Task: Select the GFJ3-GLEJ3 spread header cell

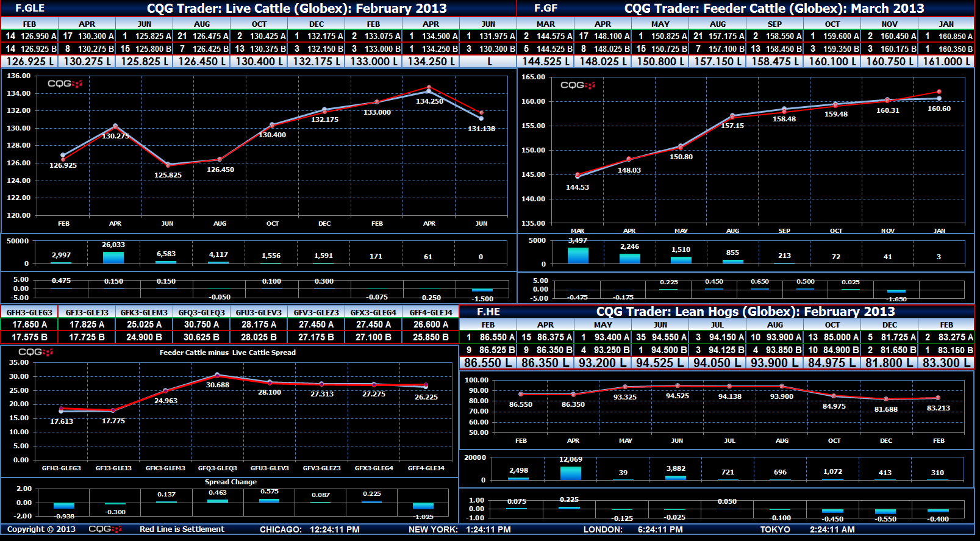Action: [87, 312]
